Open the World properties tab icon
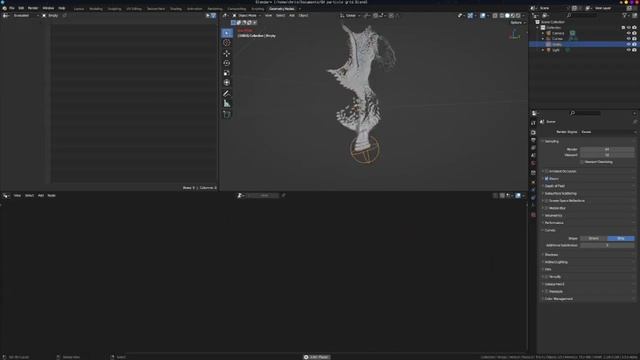The height and width of the screenshot is (360, 640). 533,163
